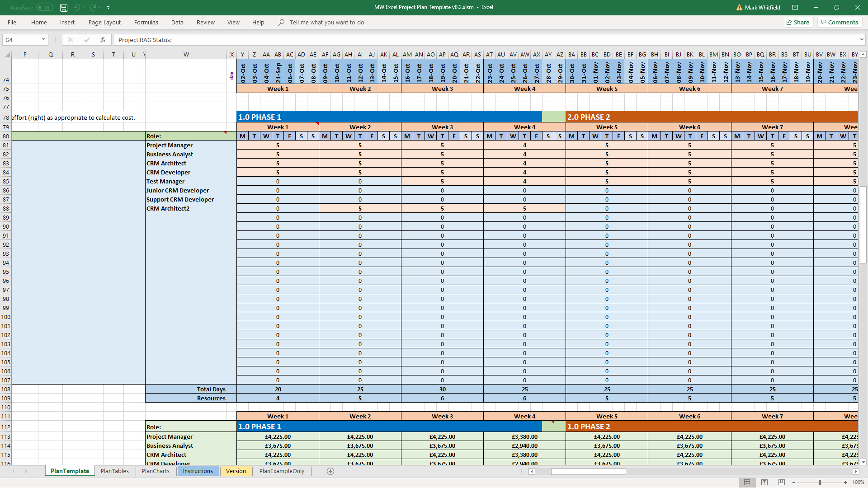
Task: Click the Undo arrow icon
Action: pyautogui.click(x=76, y=8)
